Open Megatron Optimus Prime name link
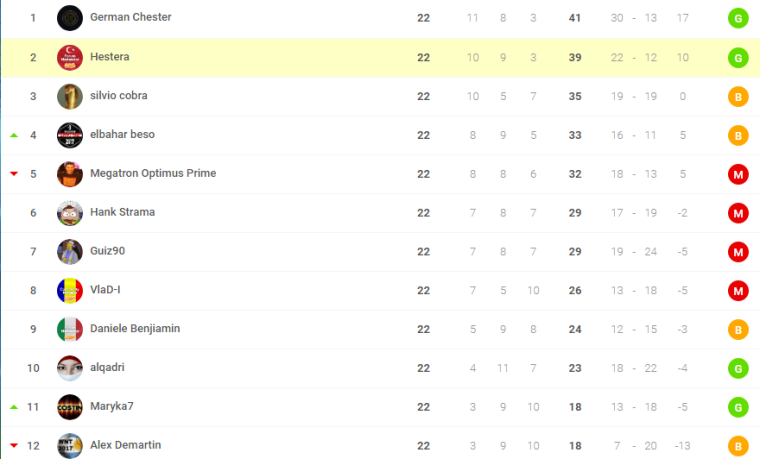Viewport: 760px width, 459px height. pos(153,173)
